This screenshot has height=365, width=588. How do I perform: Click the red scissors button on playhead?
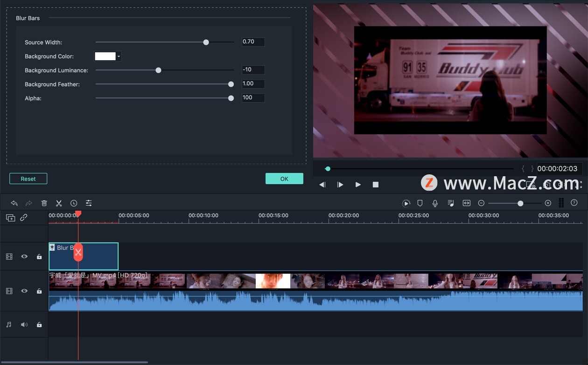point(78,252)
